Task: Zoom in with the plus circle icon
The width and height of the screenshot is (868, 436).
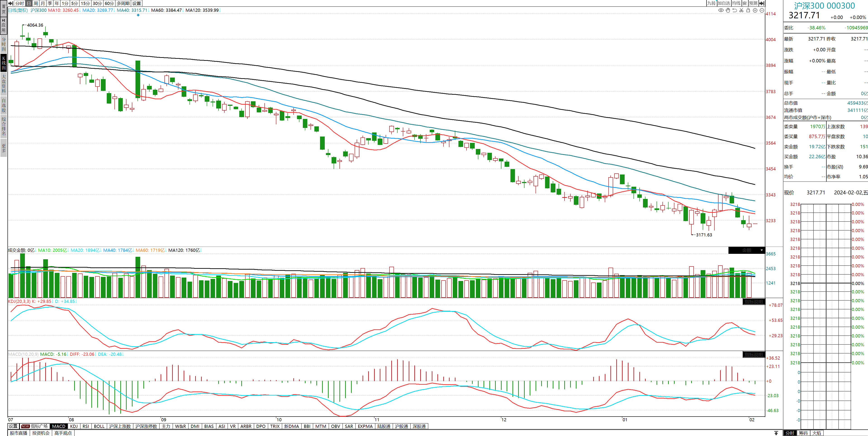Action: tap(755, 10)
